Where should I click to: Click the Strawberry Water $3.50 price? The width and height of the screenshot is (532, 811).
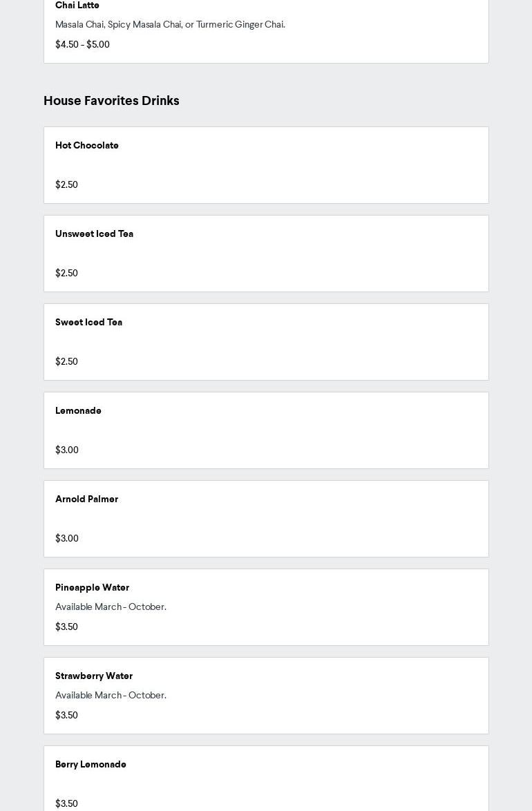[66, 716]
